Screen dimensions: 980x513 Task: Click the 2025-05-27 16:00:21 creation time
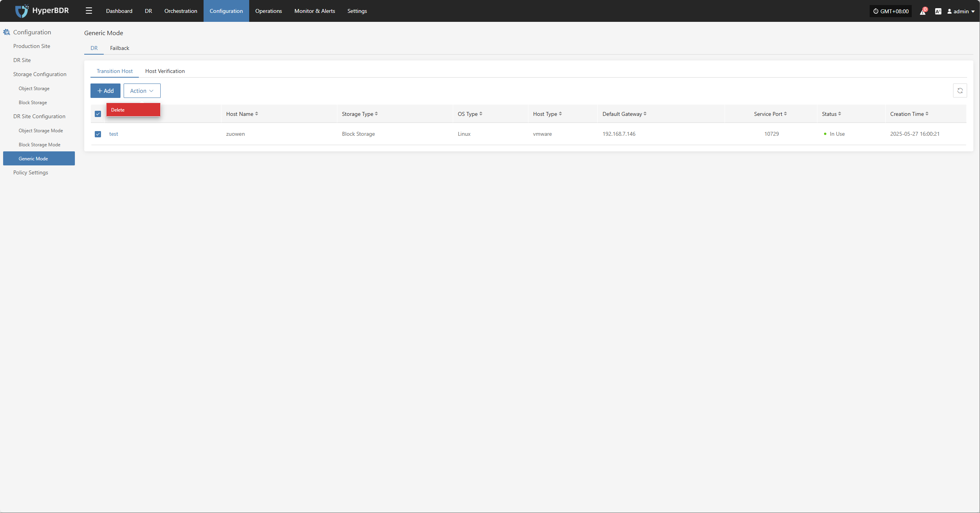tap(915, 134)
